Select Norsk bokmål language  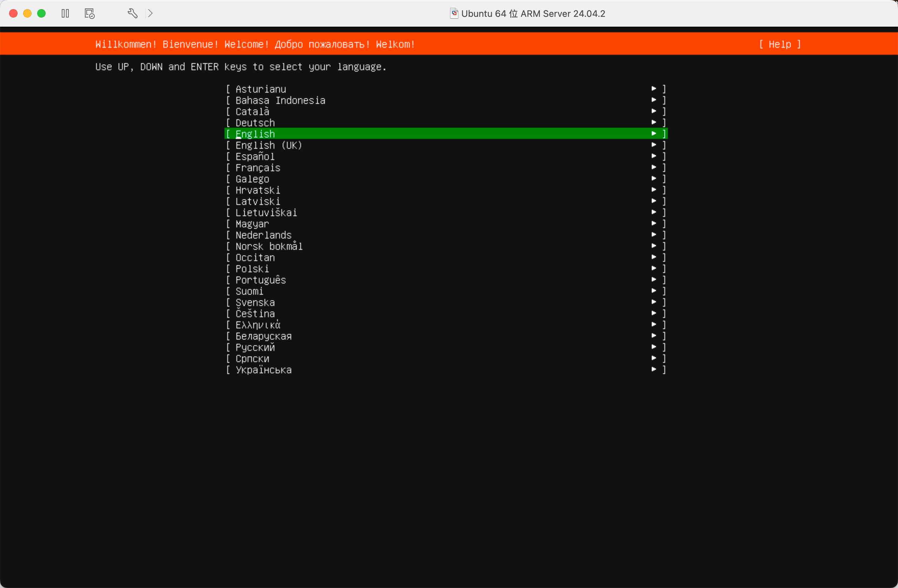[446, 246]
